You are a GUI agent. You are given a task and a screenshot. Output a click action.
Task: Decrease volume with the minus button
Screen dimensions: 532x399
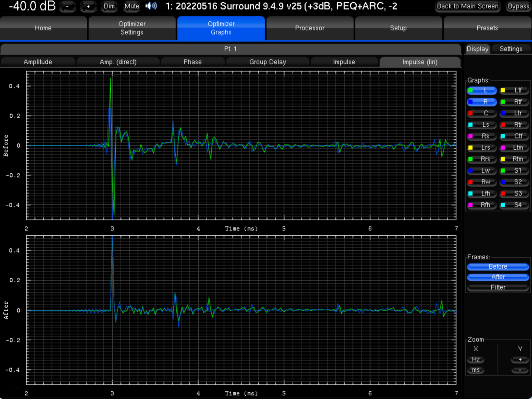(67, 6)
